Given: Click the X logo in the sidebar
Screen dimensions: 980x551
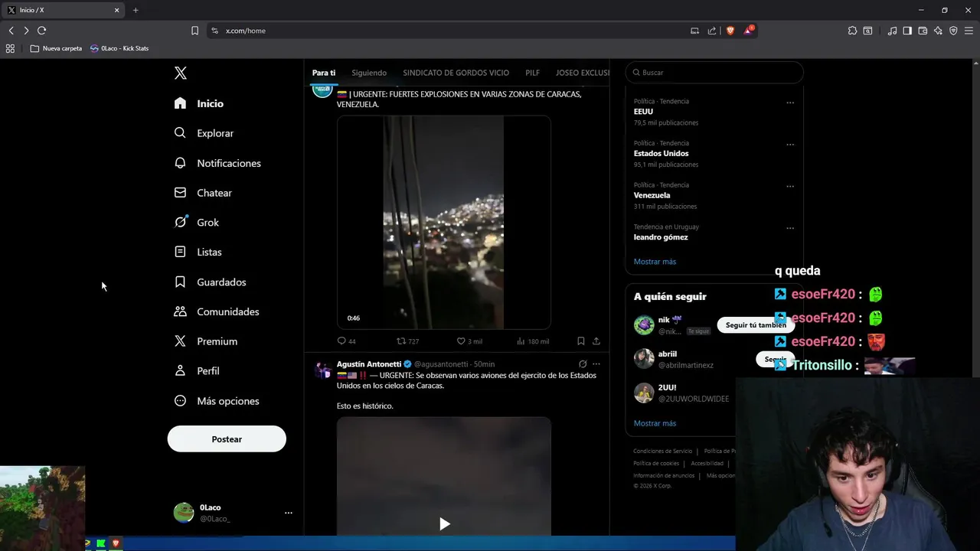Looking at the screenshot, I should click(181, 73).
